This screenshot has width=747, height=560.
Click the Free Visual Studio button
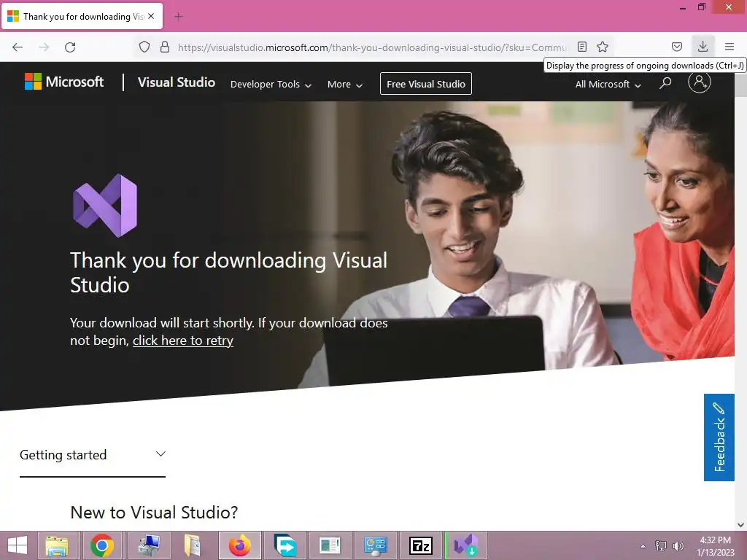click(x=426, y=84)
